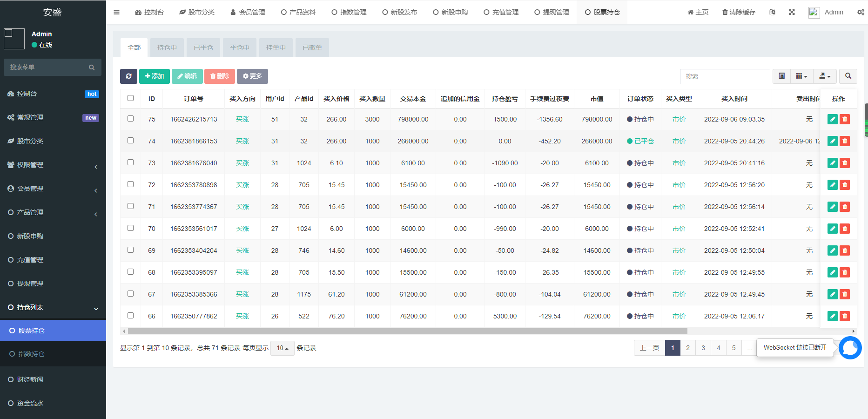This screenshot has height=419, width=868.
Task: Switch to the 已平仓 tab
Action: point(203,47)
